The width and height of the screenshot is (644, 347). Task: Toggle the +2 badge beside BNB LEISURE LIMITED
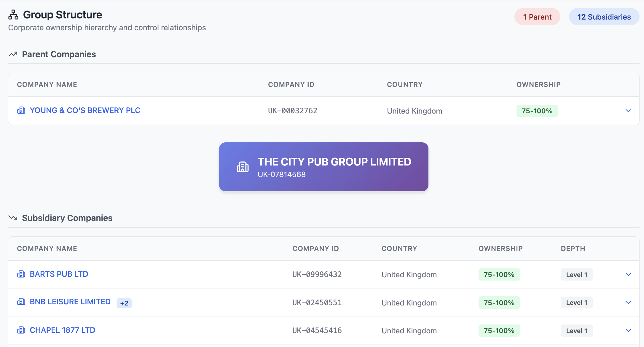point(124,303)
